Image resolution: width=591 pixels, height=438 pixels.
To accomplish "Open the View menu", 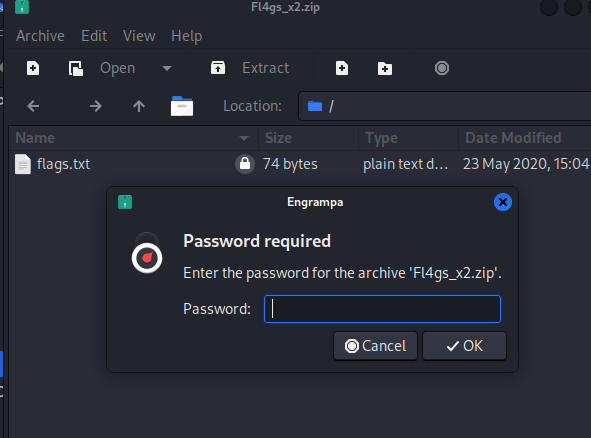I will tap(139, 36).
